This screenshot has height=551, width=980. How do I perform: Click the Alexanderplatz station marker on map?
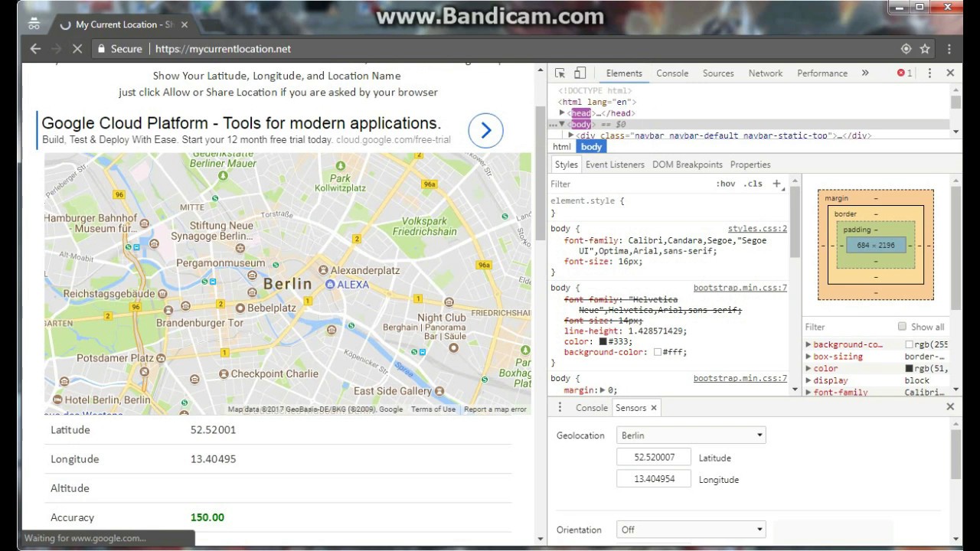pos(324,270)
